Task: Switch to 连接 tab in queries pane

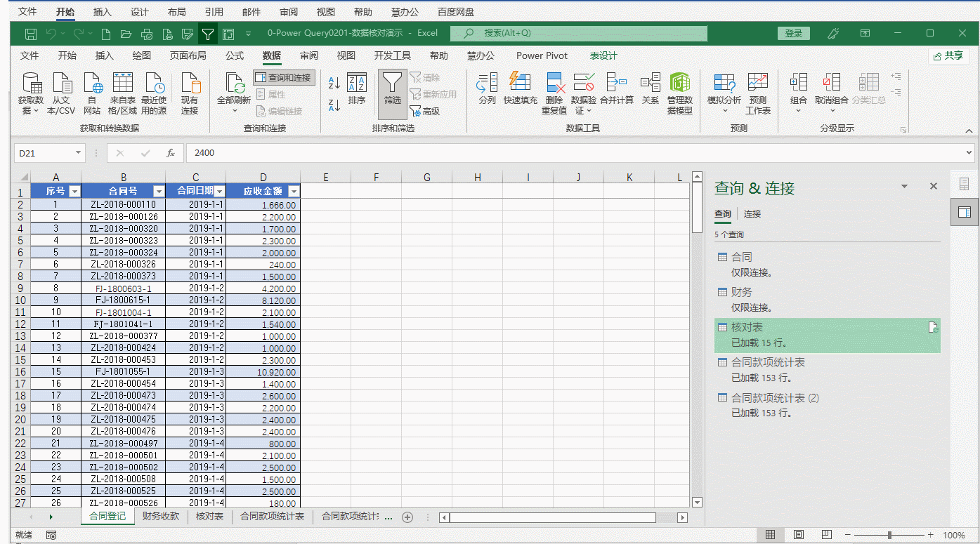Action: tap(752, 214)
